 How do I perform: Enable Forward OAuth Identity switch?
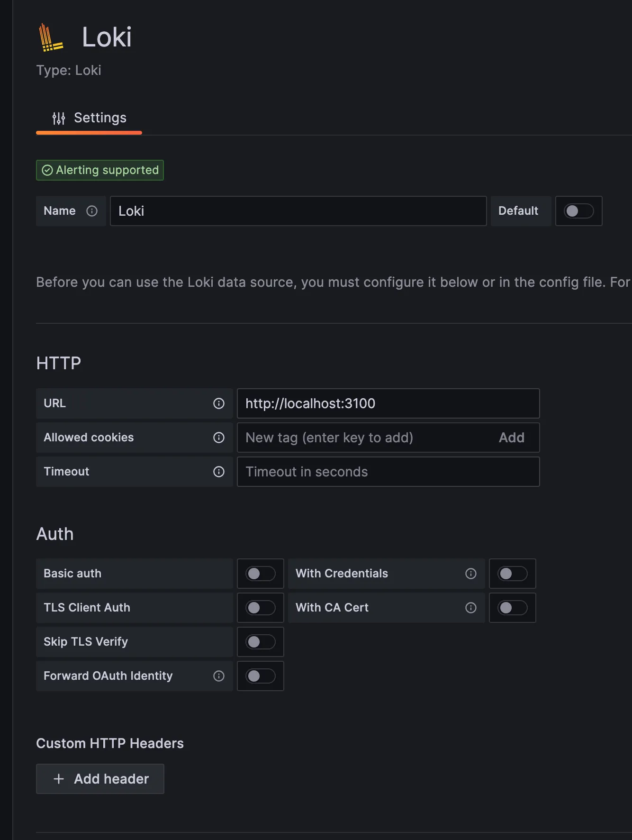261,676
